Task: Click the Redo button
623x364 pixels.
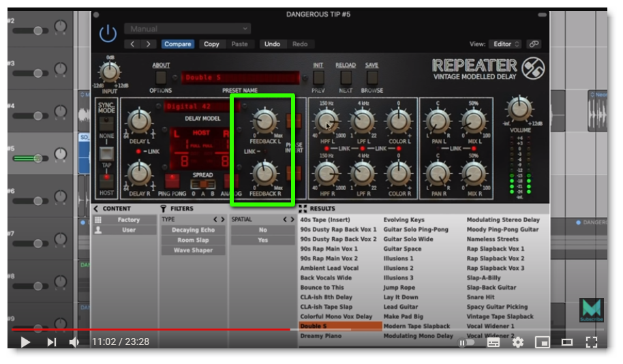Action: click(x=300, y=44)
